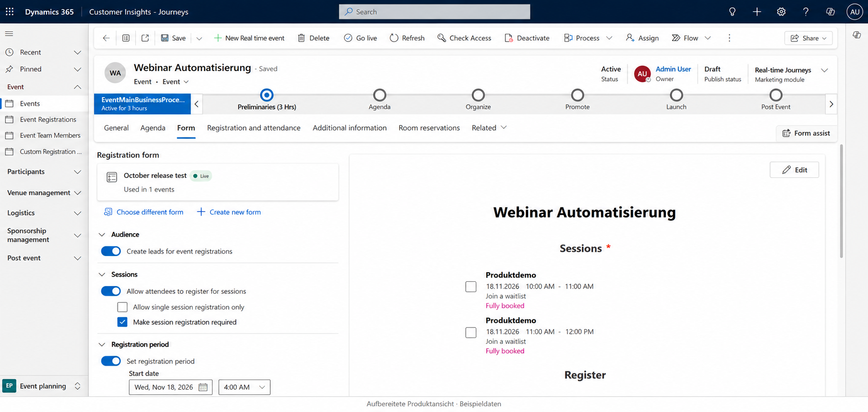Open the Copilot chat icon in header

tap(830, 11)
